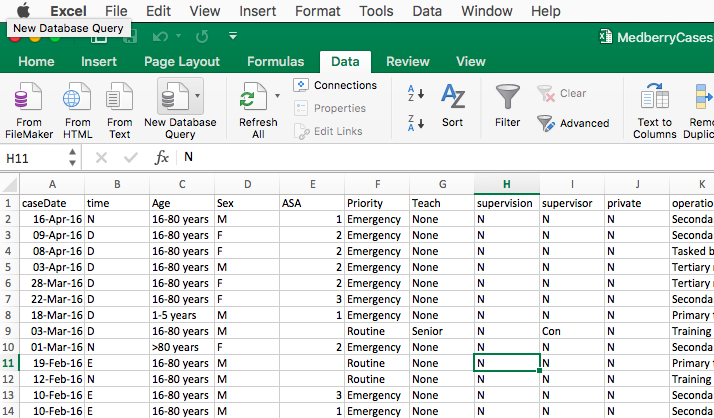The image size is (714, 418).
Task: Sort descending with the Z-A icon
Action: click(x=416, y=123)
